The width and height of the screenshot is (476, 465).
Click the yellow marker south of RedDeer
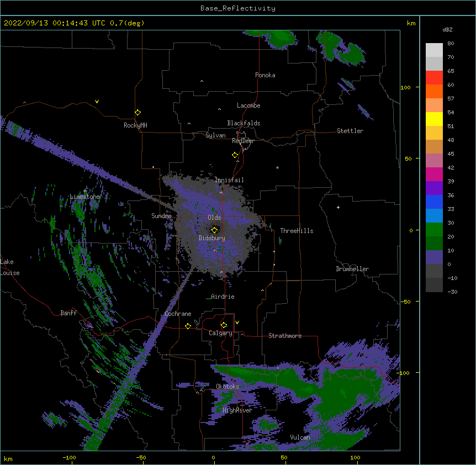click(x=235, y=155)
